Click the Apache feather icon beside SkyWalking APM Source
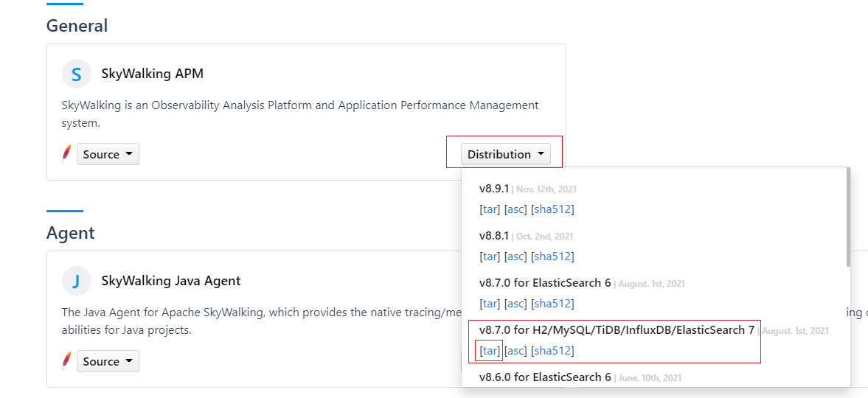Image resolution: width=868 pixels, height=398 pixels. coord(67,153)
